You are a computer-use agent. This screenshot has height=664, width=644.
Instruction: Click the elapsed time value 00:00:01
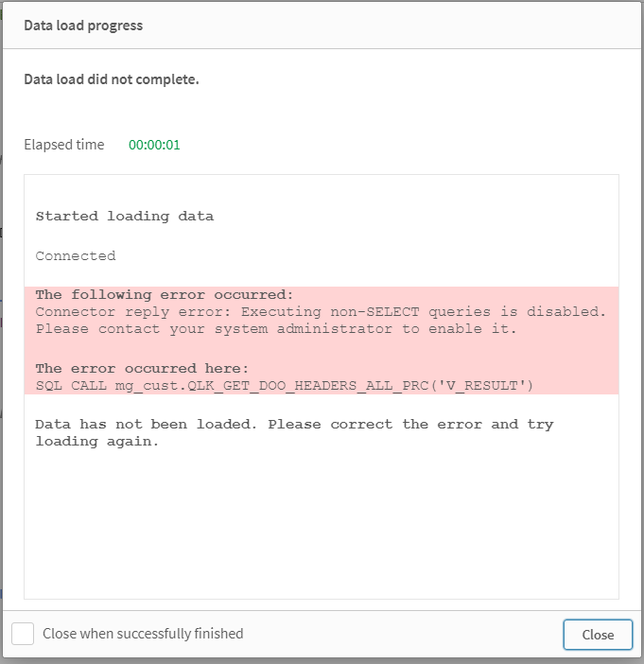point(154,145)
